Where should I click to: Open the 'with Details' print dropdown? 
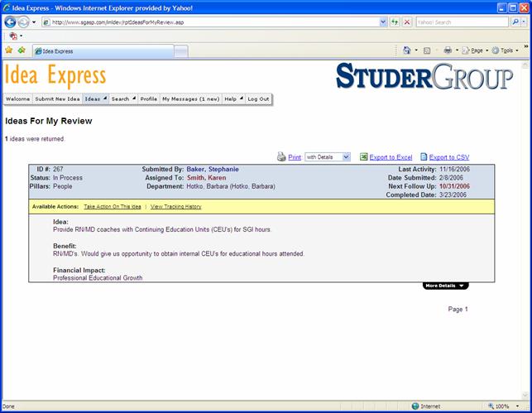[x=328, y=157]
